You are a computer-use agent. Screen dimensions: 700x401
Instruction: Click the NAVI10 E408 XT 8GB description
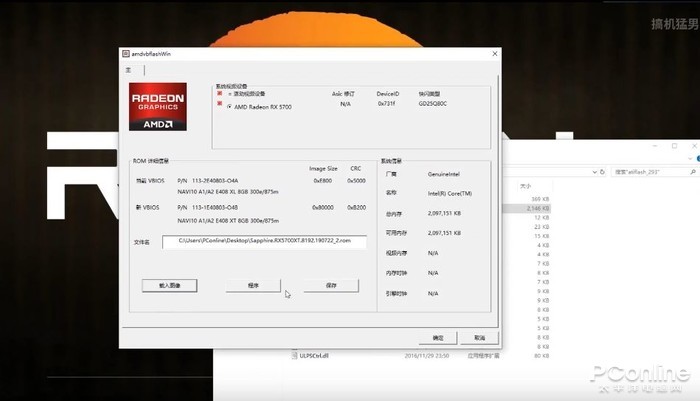tap(228, 221)
